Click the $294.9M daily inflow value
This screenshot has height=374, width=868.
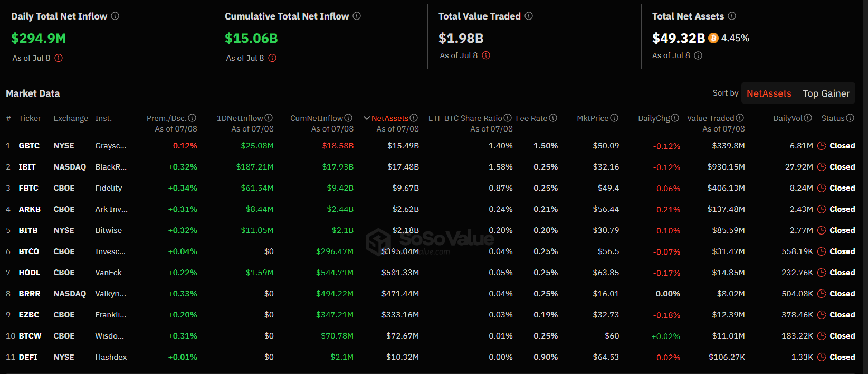point(39,38)
